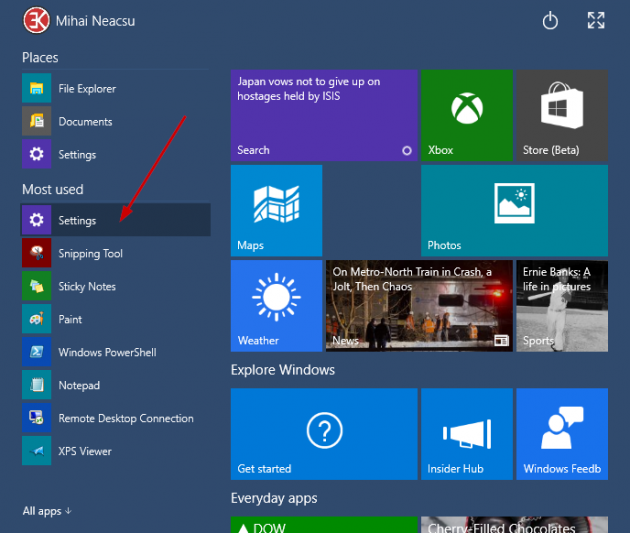630x533 pixels.
Task: Click Settings gear icon under Most used
Action: [37, 220]
